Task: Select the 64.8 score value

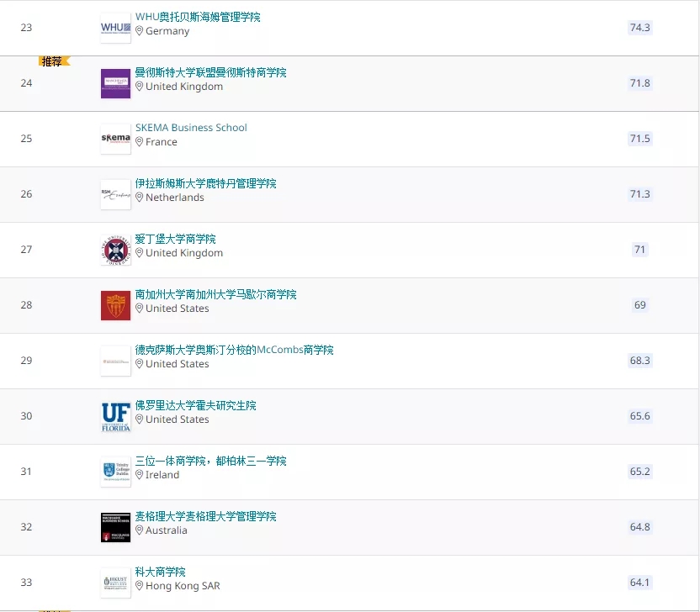Action: pyautogui.click(x=639, y=527)
